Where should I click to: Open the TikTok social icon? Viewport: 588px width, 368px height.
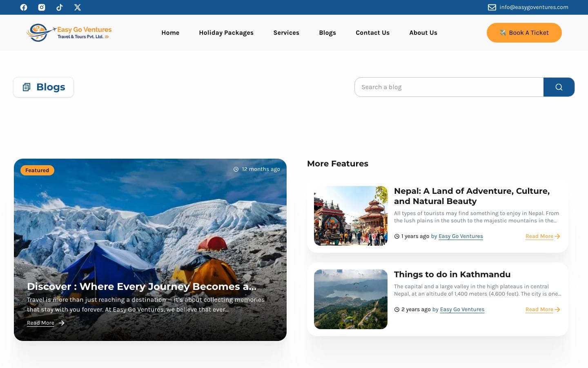[60, 7]
